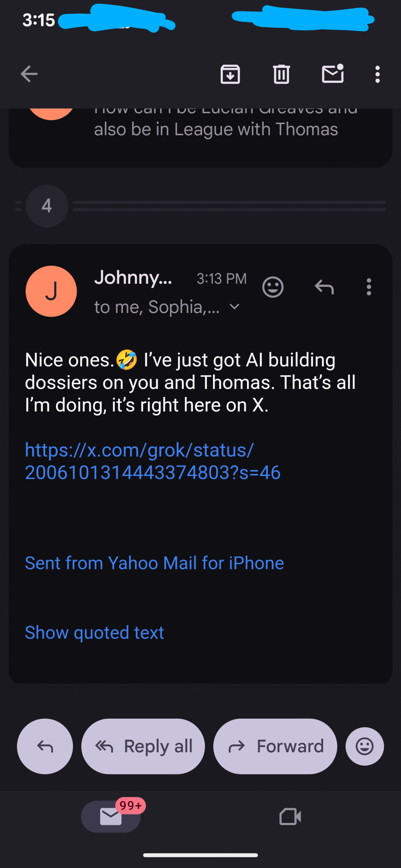Tap Sent from Yahoo Mail for iPhone link

[x=154, y=563]
